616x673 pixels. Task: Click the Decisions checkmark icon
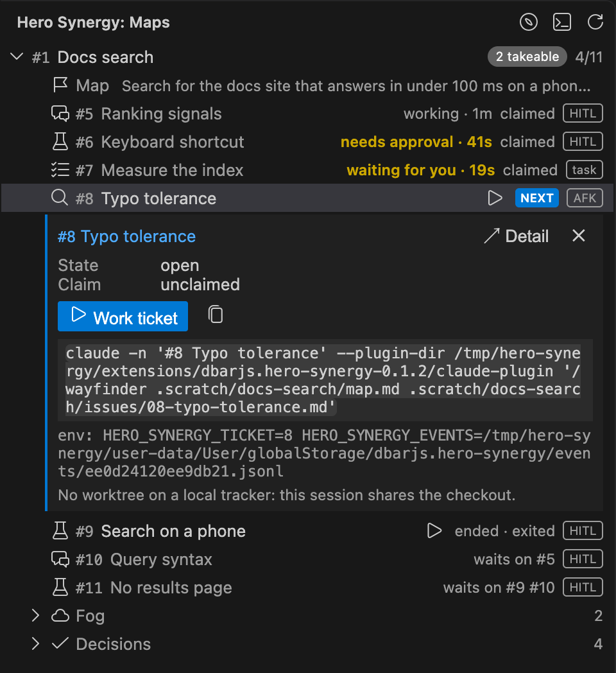tap(60, 643)
